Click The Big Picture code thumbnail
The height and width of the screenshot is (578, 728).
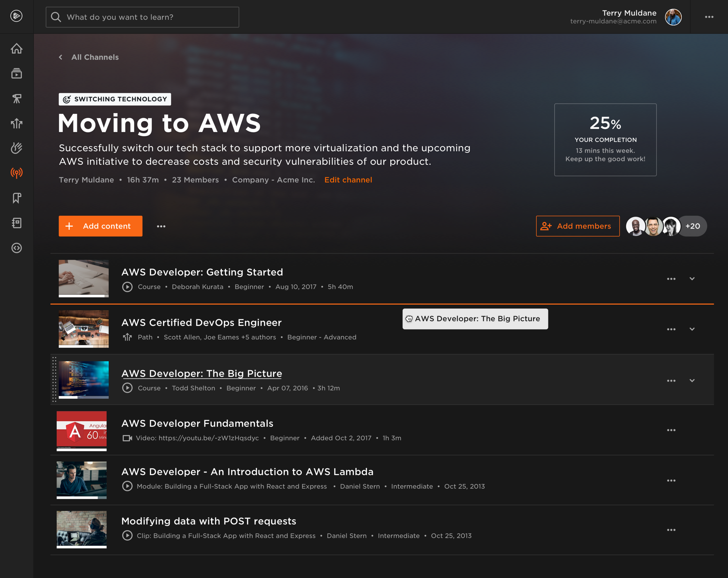pyautogui.click(x=84, y=380)
